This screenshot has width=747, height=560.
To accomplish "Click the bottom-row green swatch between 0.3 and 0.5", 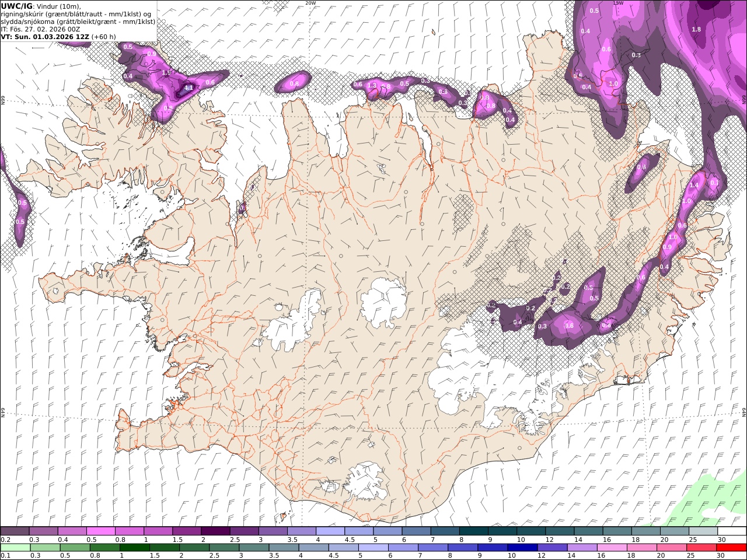I will 46,547.
